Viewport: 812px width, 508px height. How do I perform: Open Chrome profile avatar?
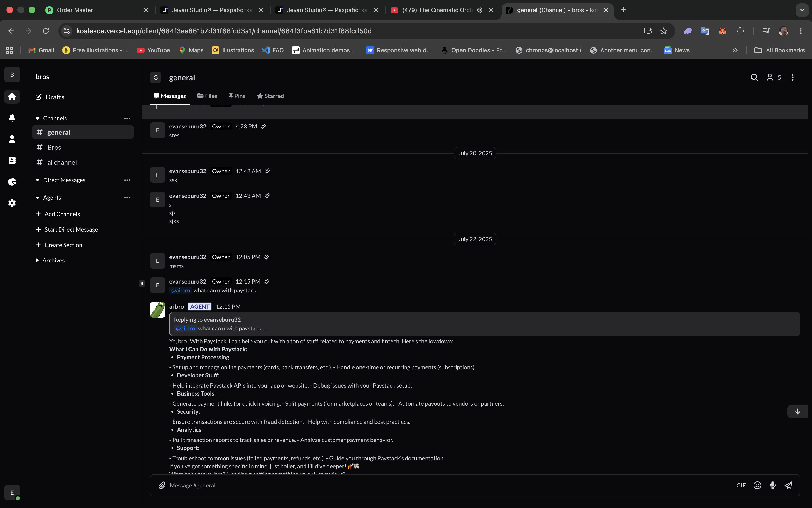[783, 31]
